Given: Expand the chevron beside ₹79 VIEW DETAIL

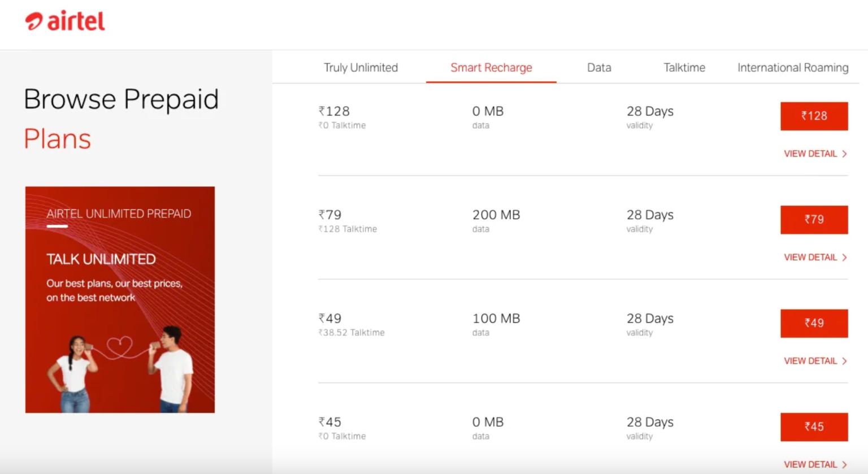Looking at the screenshot, I should coord(845,257).
